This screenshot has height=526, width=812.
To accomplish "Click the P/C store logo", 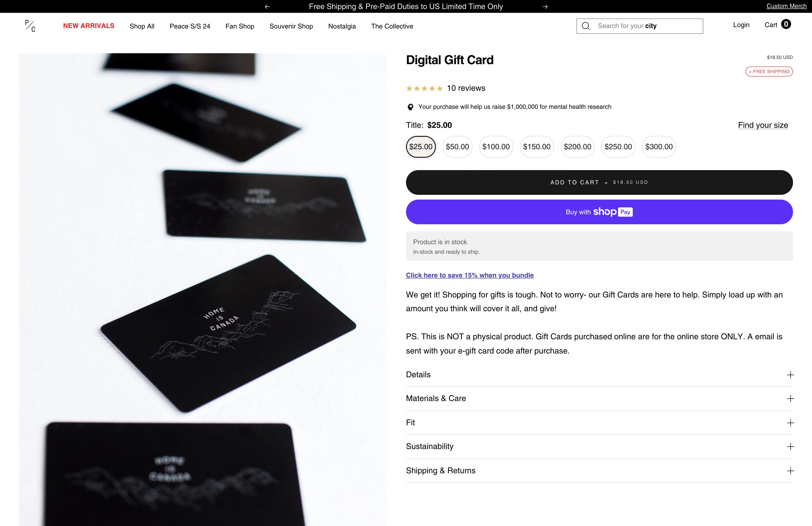I will coord(30,26).
